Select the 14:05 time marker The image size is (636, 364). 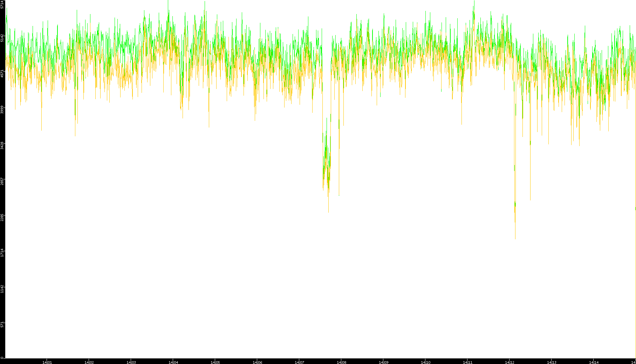(215, 362)
